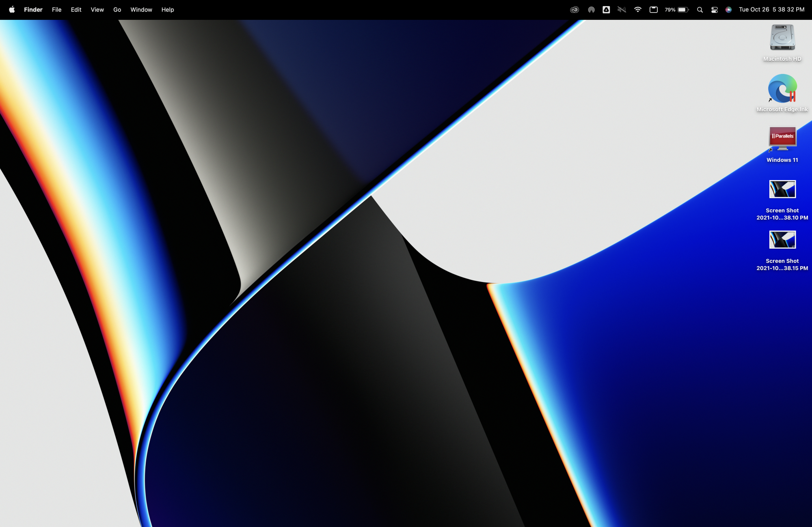Viewport: 812px width, 527px height.
Task: Open the Window menu
Action: (x=141, y=10)
